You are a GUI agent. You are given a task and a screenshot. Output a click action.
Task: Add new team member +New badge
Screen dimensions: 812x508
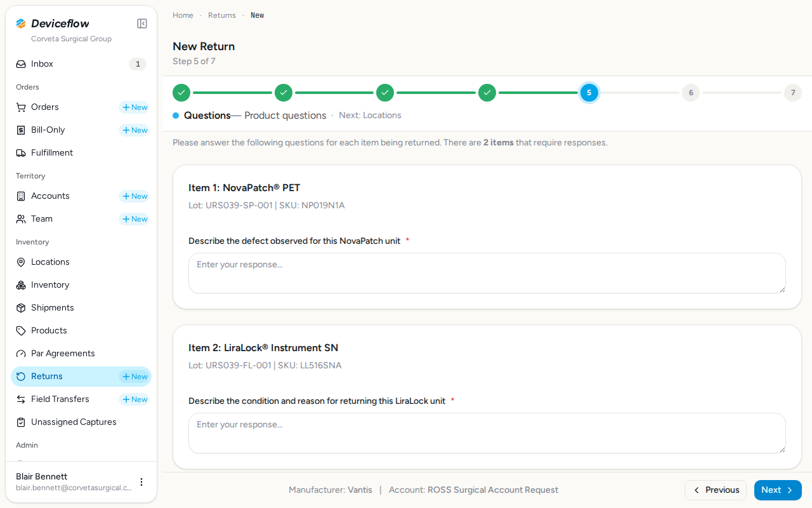coord(134,219)
